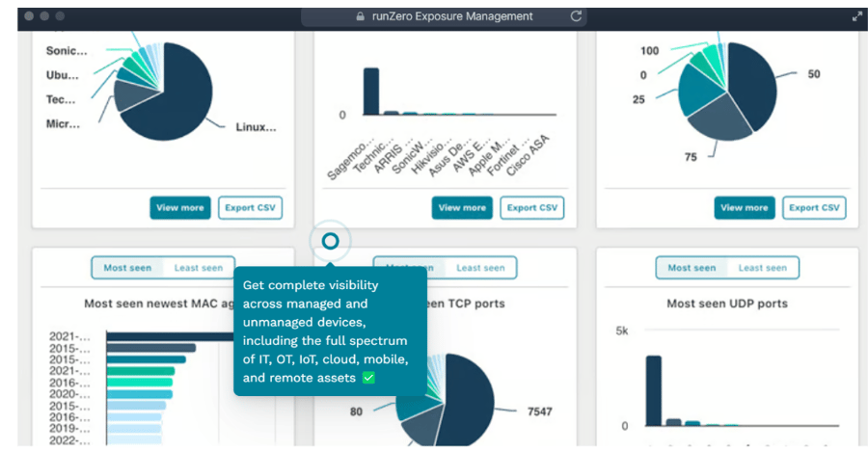Expand the window with the fullscreen arrows icon
The height and width of the screenshot is (450, 868).
(x=857, y=16)
